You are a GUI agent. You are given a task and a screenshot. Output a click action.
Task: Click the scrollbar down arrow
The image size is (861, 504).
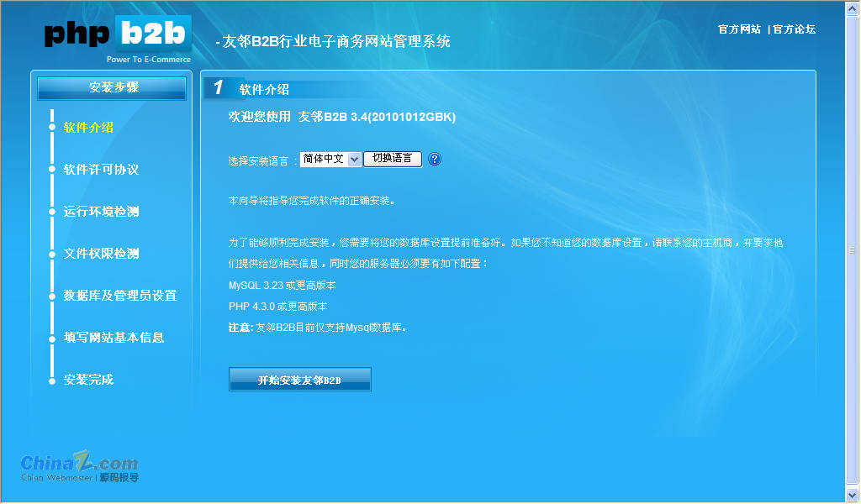(853, 496)
